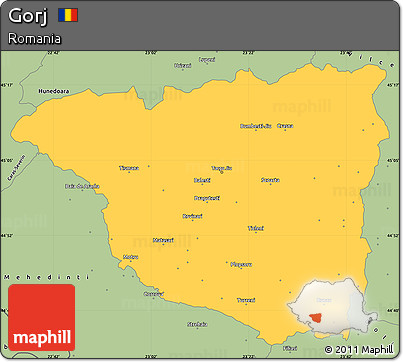Click the Romanian flag icon
Screen dimensions: 403x362
coord(68,15)
